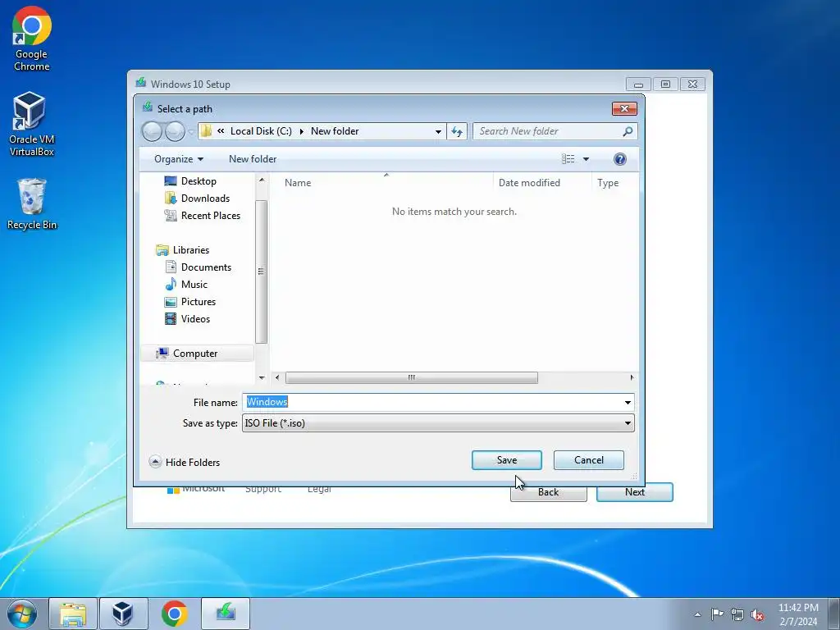Screen dimensions: 840x630
Task: Select Computer in the navigation pane
Action: click(x=197, y=353)
